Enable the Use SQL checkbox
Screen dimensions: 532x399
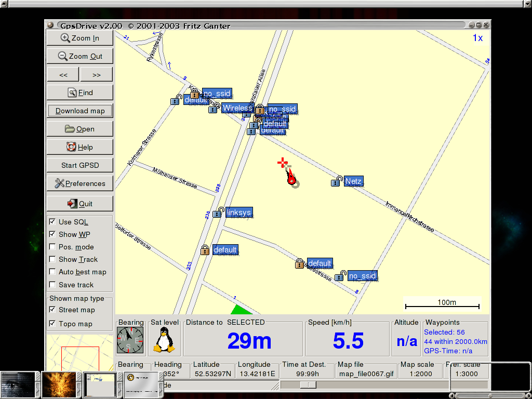52,221
